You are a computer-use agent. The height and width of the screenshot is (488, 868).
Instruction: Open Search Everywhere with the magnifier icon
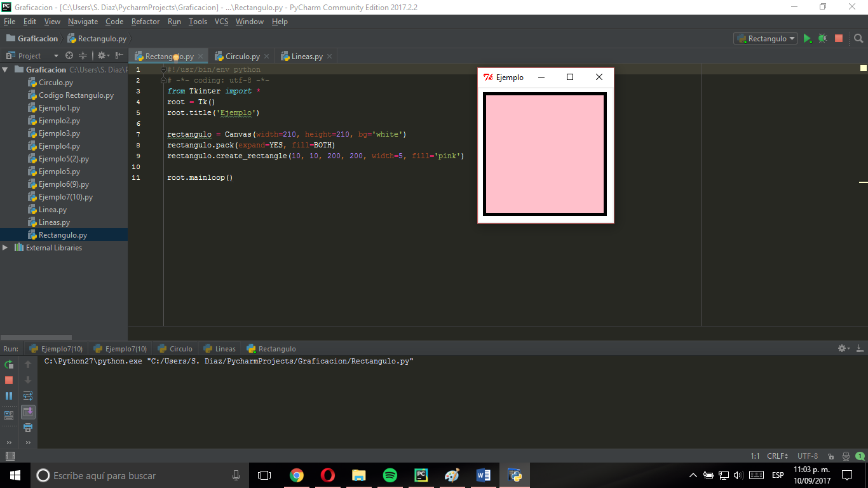(859, 38)
